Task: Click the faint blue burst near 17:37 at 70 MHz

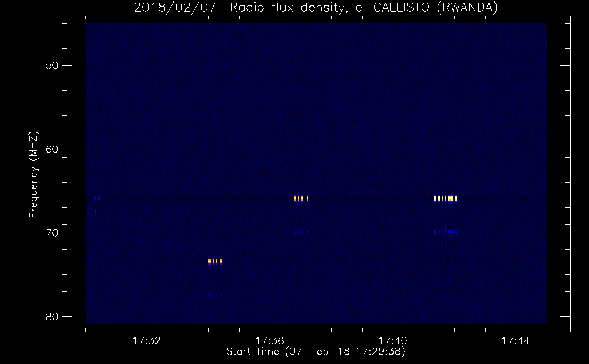Action: pyautogui.click(x=301, y=232)
